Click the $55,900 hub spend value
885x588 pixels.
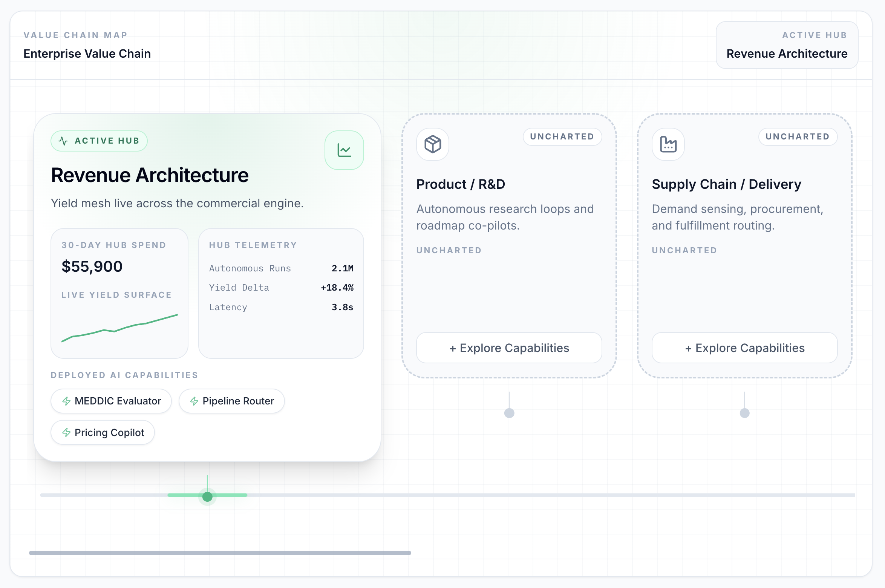tap(92, 266)
